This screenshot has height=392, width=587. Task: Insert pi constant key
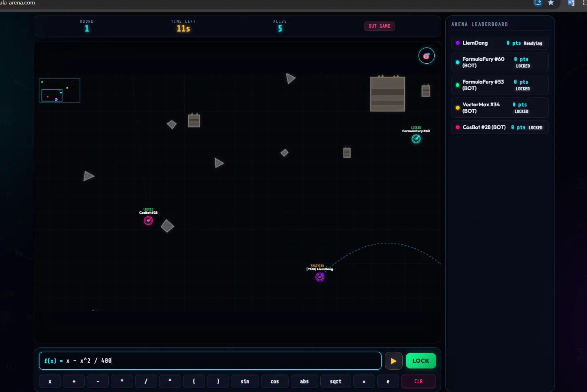(x=364, y=381)
